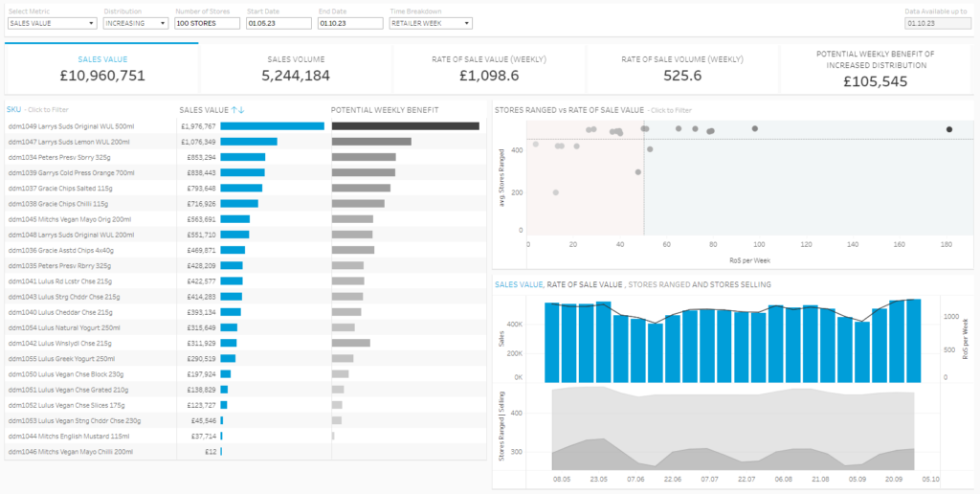Click the £12 sales value cell
Screen dimensions: 980x494
(x=210, y=452)
